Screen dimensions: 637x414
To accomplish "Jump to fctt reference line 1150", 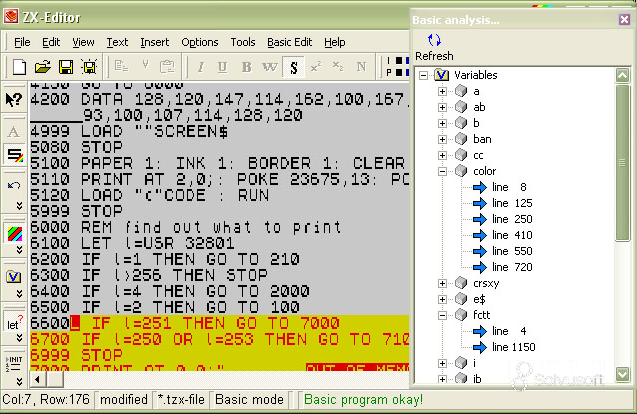I will 514,347.
